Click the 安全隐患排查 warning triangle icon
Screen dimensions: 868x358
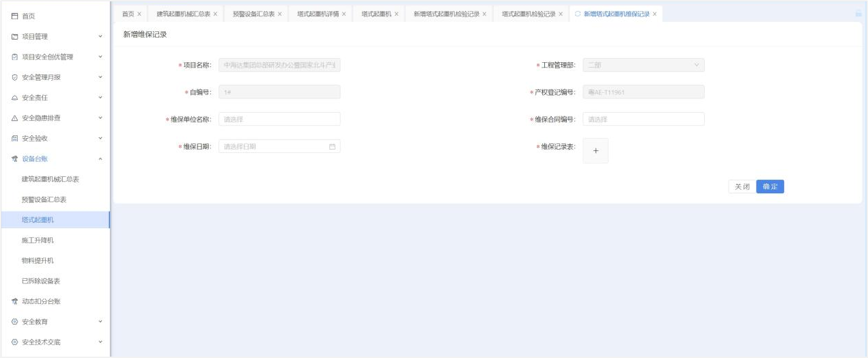coord(14,118)
